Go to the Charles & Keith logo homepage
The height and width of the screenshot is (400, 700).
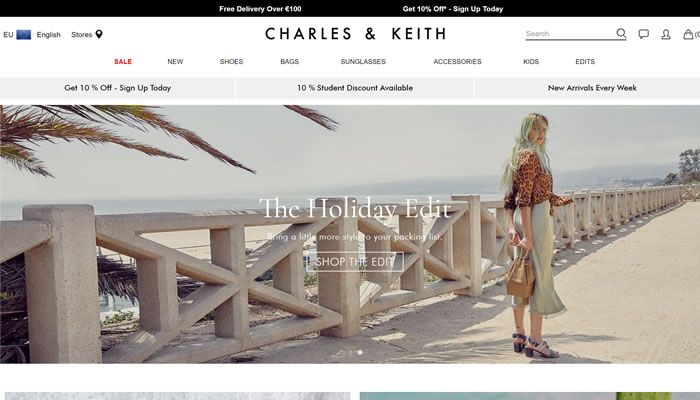355,34
